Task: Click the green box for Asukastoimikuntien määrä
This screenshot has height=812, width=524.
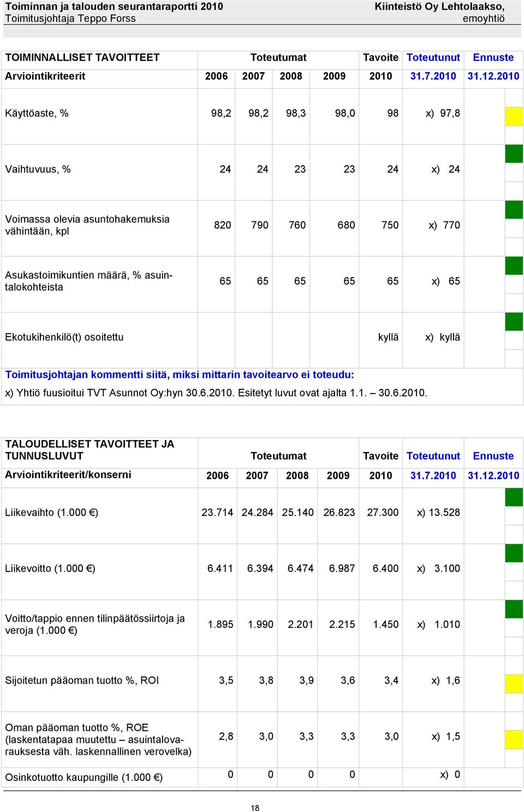Action: pyautogui.click(x=514, y=266)
